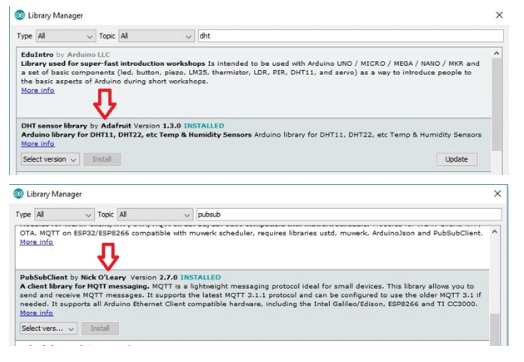This screenshot has width=524, height=362.
Task: Open the Select version dropdown for DHT sensor library
Action: (x=50, y=159)
